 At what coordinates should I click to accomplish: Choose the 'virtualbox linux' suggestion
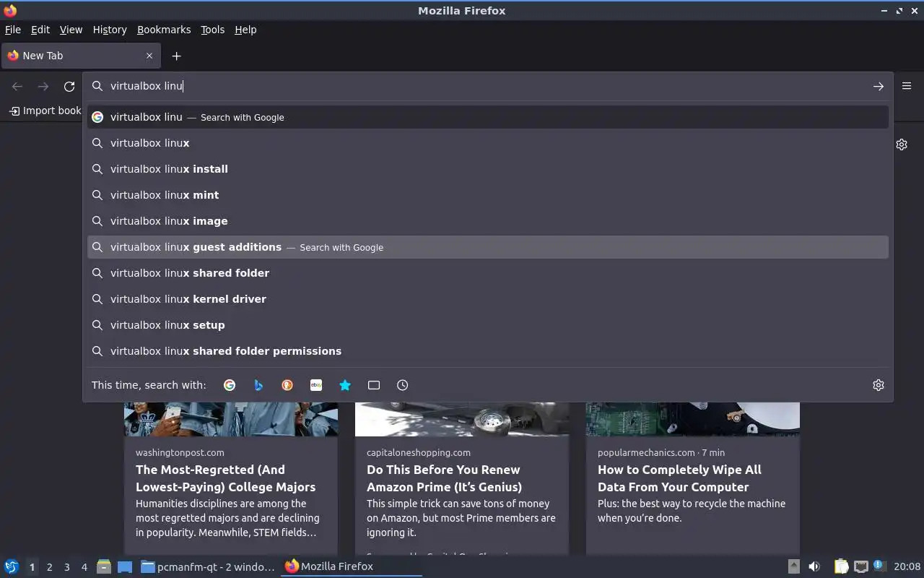pos(488,143)
